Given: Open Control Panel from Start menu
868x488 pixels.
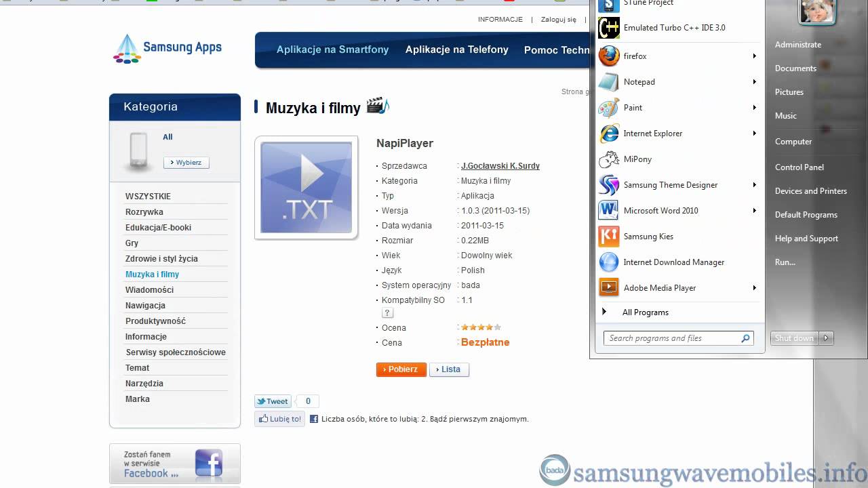Looking at the screenshot, I should point(800,167).
